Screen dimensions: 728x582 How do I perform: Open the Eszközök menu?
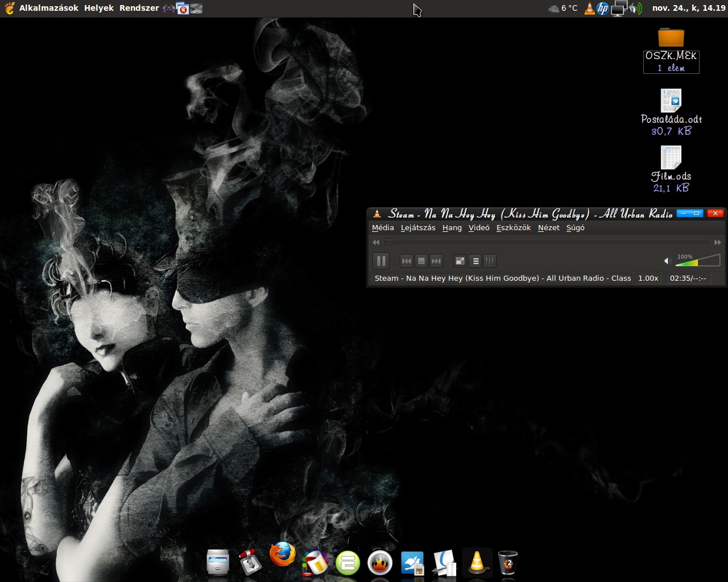click(514, 227)
